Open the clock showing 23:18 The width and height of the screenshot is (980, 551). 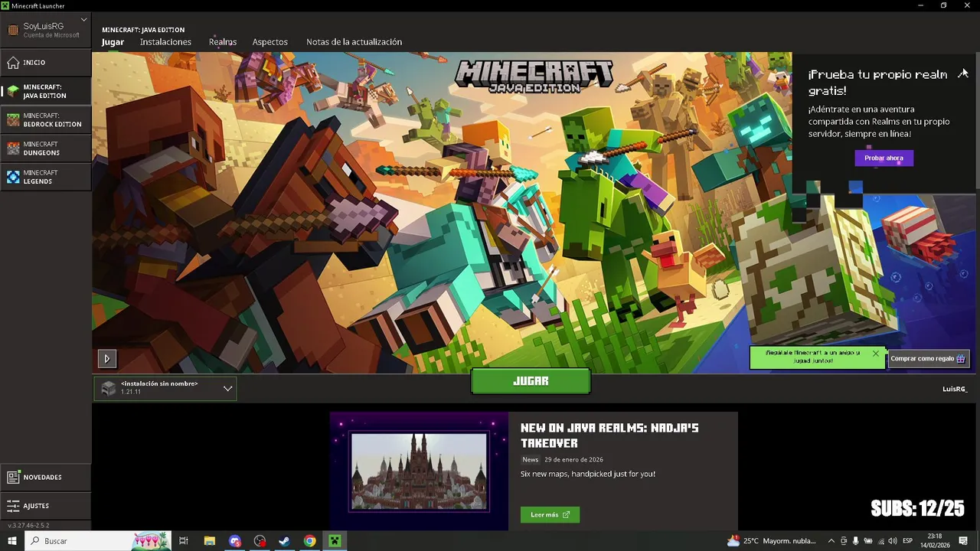tap(935, 541)
